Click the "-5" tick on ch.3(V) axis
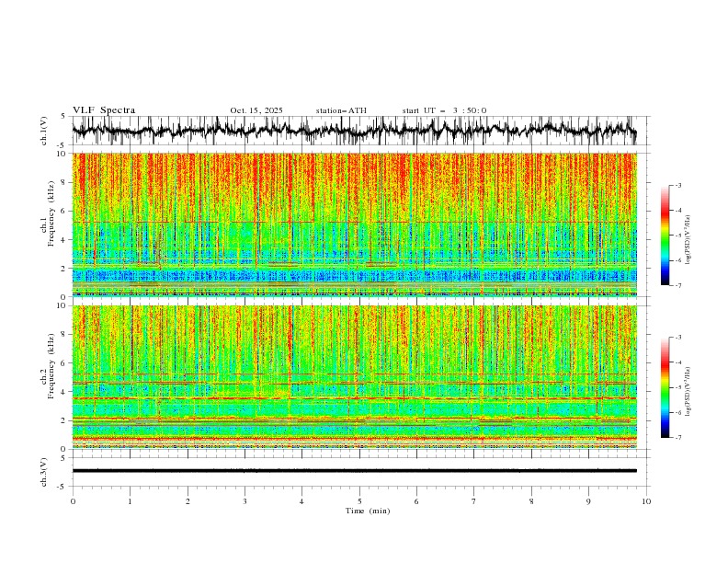728x563 pixels. (x=62, y=487)
